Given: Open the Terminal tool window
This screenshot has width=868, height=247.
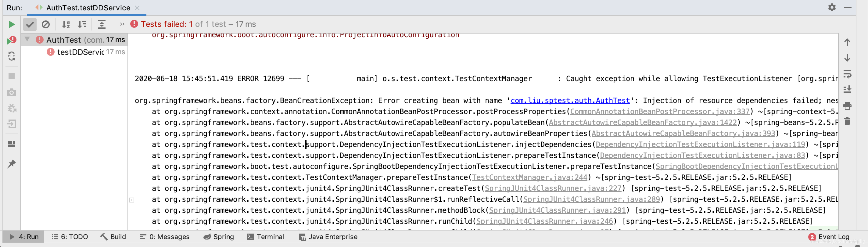Looking at the screenshot, I should pyautogui.click(x=266, y=237).
